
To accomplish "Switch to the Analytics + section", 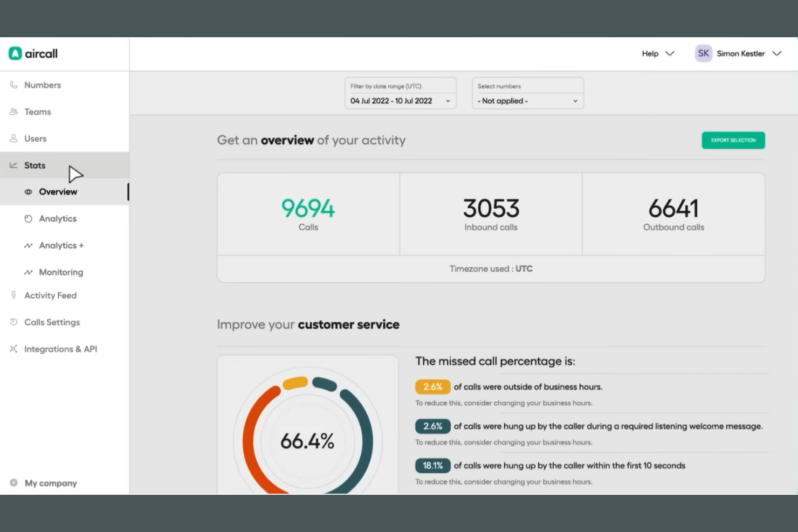I will click(x=61, y=245).
